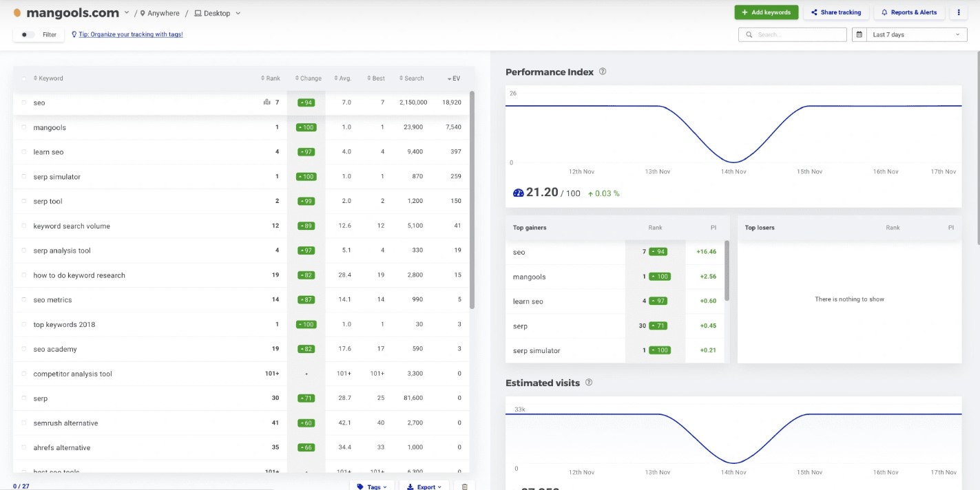Open the Export dropdown
This screenshot has height=490, width=980.
click(426, 487)
